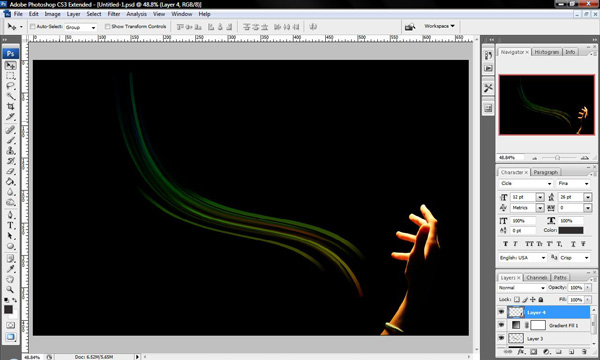Select the Clone Stamp tool
The width and height of the screenshot is (600, 360).
10,150
